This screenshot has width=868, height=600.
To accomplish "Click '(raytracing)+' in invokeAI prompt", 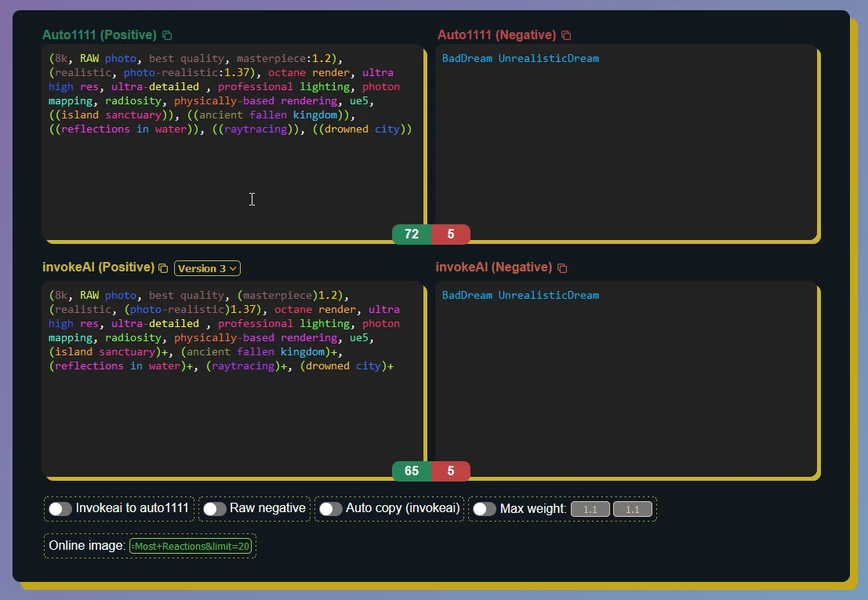I will pyautogui.click(x=245, y=366).
